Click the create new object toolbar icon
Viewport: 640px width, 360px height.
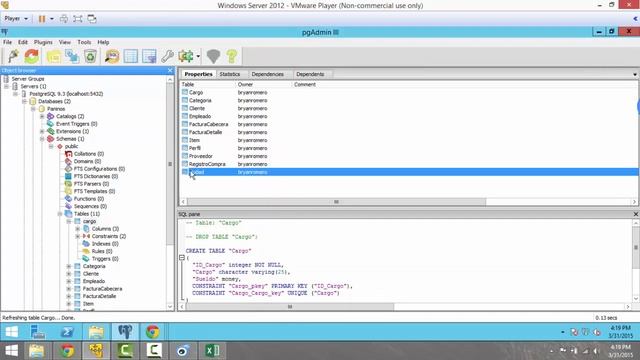(72, 56)
